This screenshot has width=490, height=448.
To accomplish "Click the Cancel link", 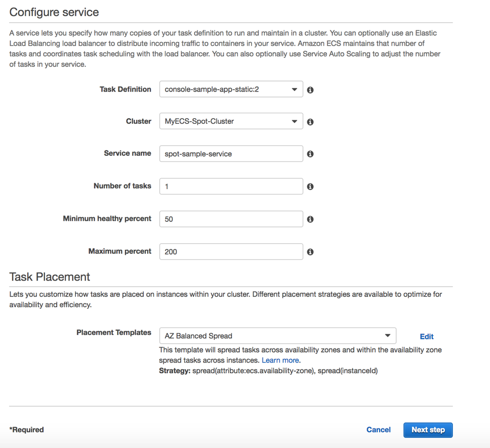I will click(378, 430).
